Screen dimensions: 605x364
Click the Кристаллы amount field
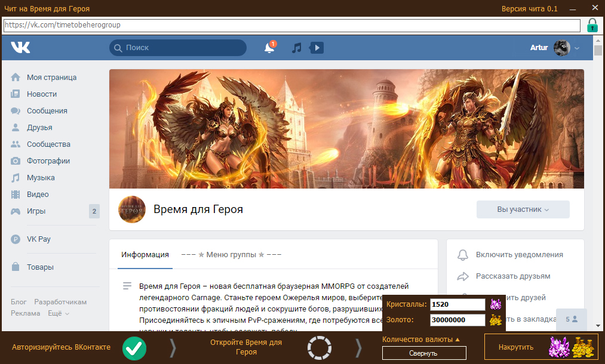coord(457,304)
